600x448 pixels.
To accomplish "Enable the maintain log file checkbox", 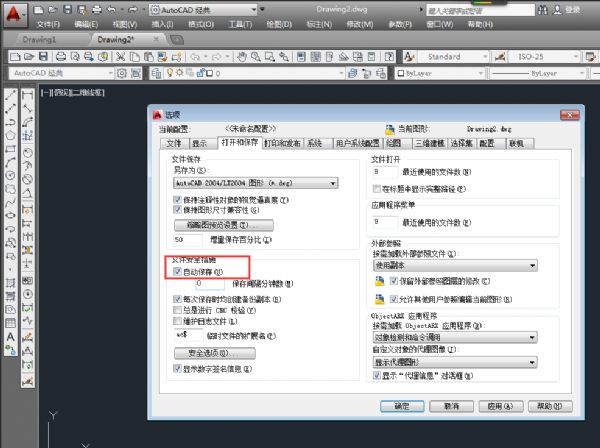I will pyautogui.click(x=177, y=321).
